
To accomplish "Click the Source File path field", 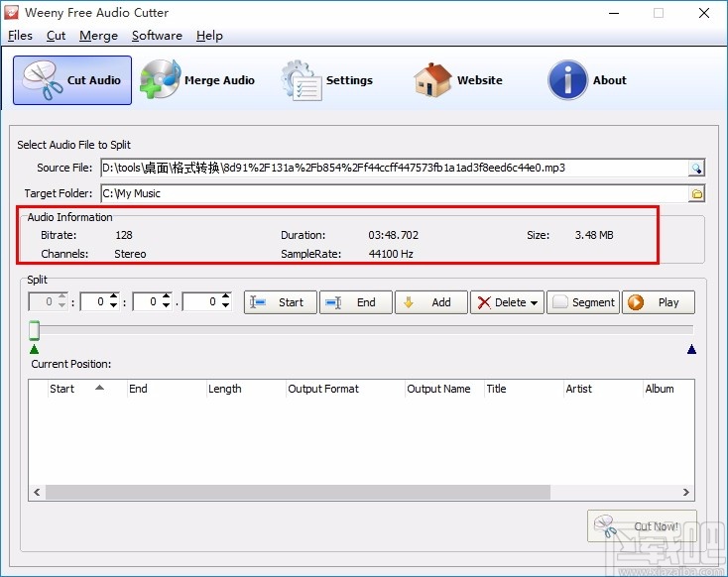I will pyautogui.click(x=395, y=168).
